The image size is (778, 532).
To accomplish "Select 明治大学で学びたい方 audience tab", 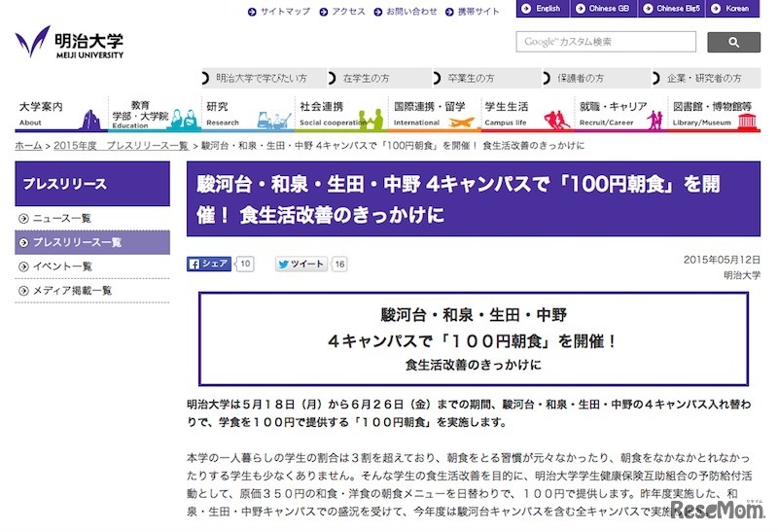I will [x=265, y=78].
